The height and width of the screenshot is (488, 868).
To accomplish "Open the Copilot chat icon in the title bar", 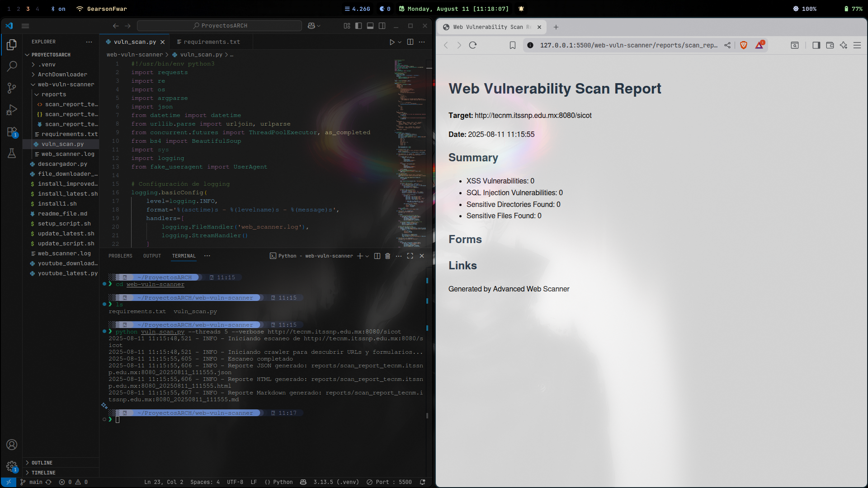I will (x=311, y=26).
